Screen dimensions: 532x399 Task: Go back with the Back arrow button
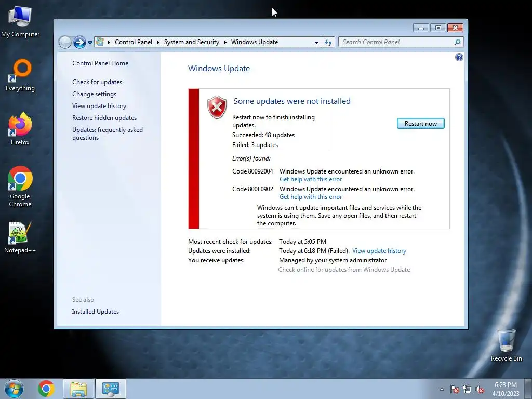click(65, 43)
